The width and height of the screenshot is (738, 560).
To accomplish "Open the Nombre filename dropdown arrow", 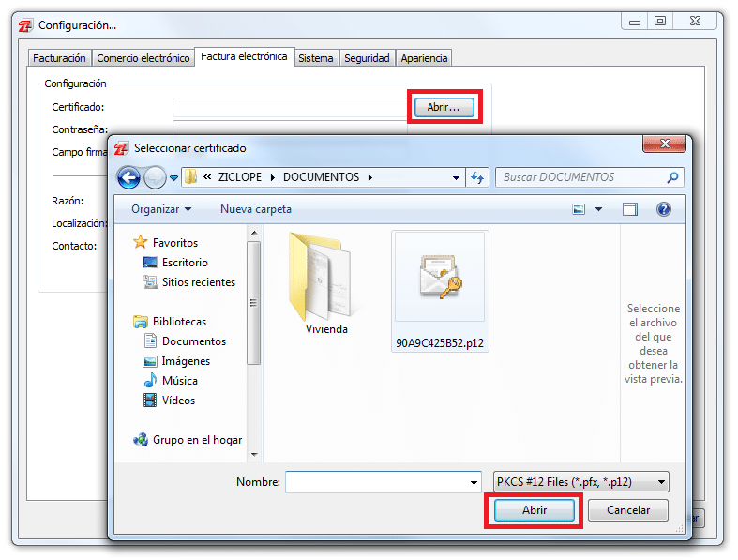I will pos(474,482).
